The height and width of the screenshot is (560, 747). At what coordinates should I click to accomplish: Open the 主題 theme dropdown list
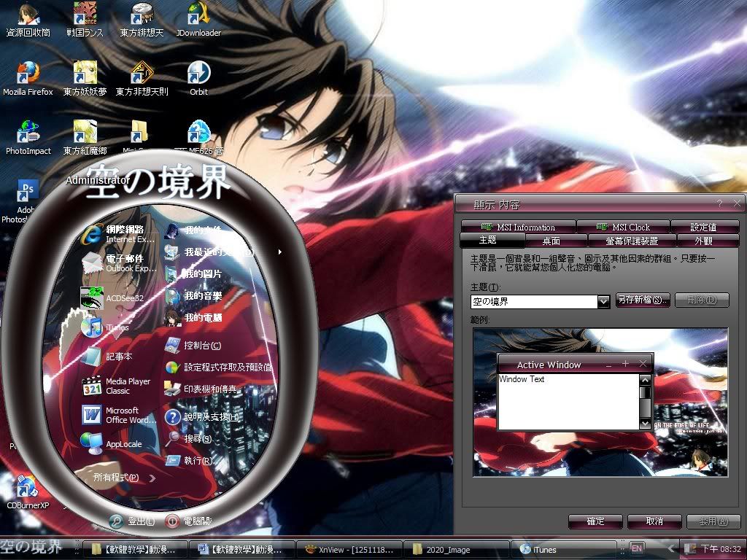tap(603, 301)
